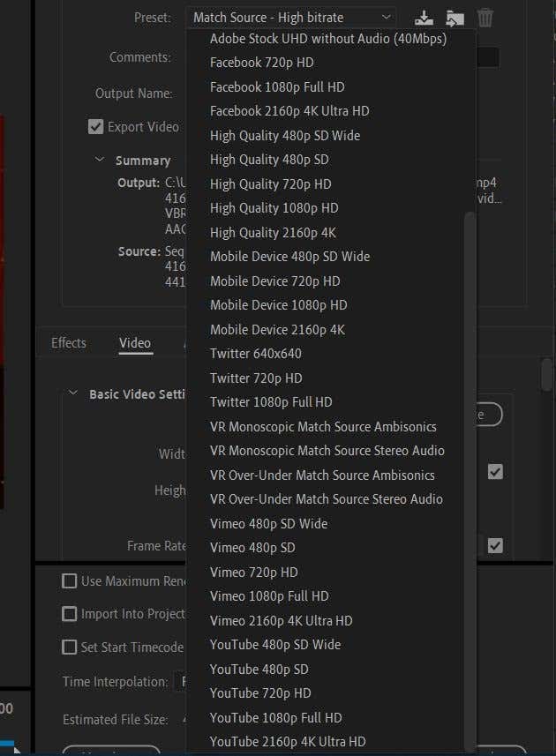Choose VR Monoscopic Match Source Ambisonics
Image resolution: width=556 pixels, height=756 pixels.
click(x=323, y=426)
